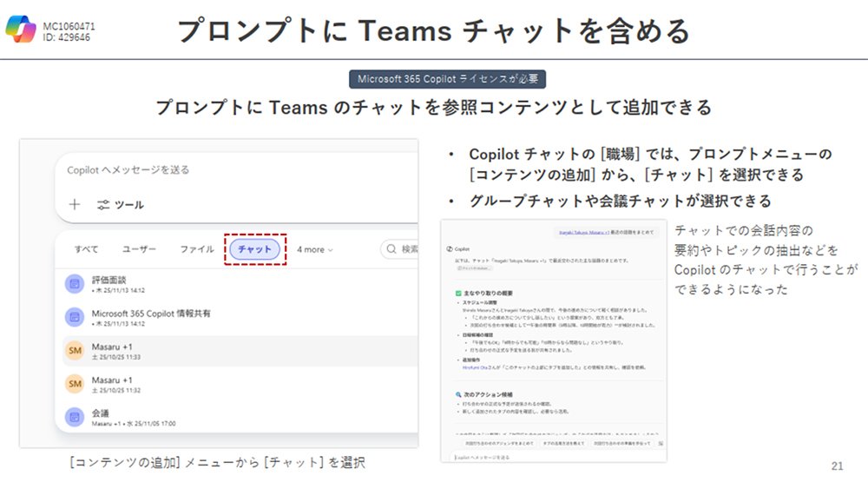868x489 pixels.
Task: Click the ツール sliders icon
Action: coord(103,205)
